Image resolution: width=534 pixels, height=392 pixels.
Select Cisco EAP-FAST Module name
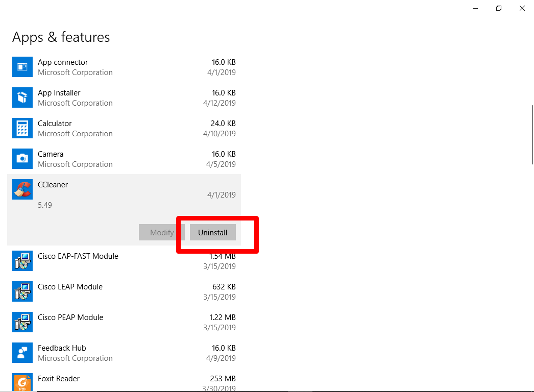(78, 256)
